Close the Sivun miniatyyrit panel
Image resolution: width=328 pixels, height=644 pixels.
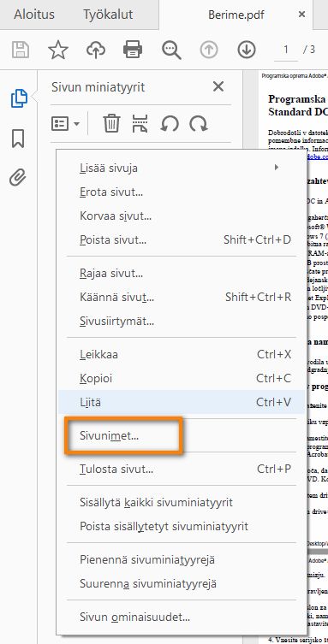(x=218, y=86)
